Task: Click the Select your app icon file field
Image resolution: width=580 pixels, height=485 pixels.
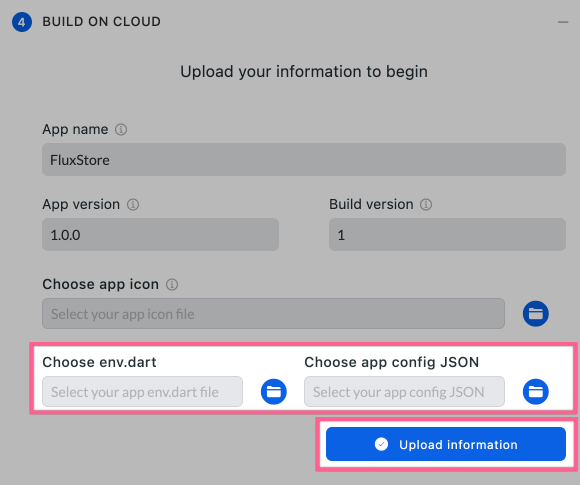Action: click(273, 314)
